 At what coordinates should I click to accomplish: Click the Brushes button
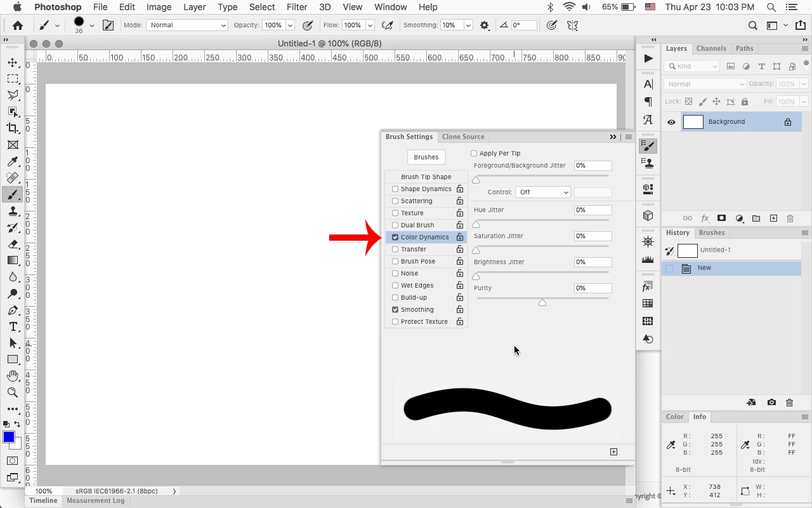click(x=426, y=157)
